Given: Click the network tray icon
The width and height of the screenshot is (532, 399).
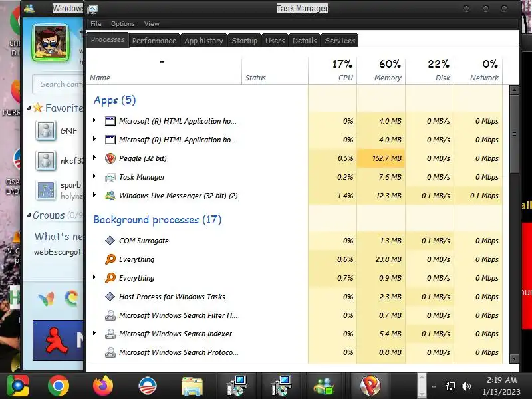Looking at the screenshot, I should point(450,386).
